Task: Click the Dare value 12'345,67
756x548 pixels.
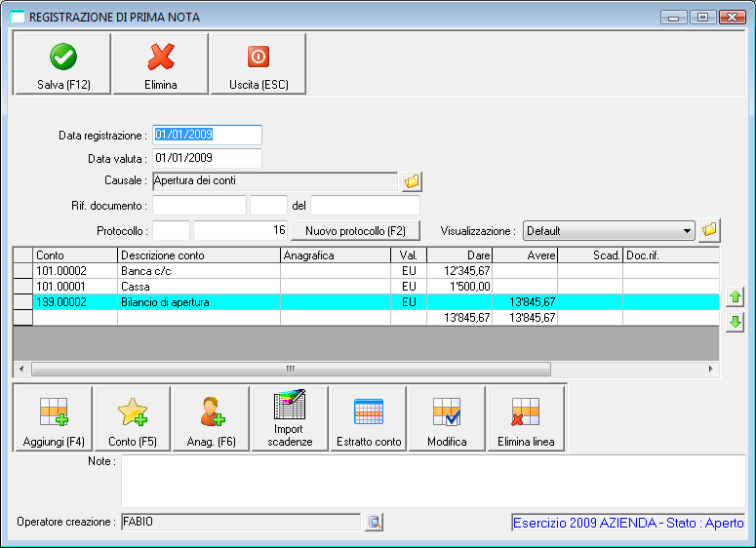Action: (459, 271)
